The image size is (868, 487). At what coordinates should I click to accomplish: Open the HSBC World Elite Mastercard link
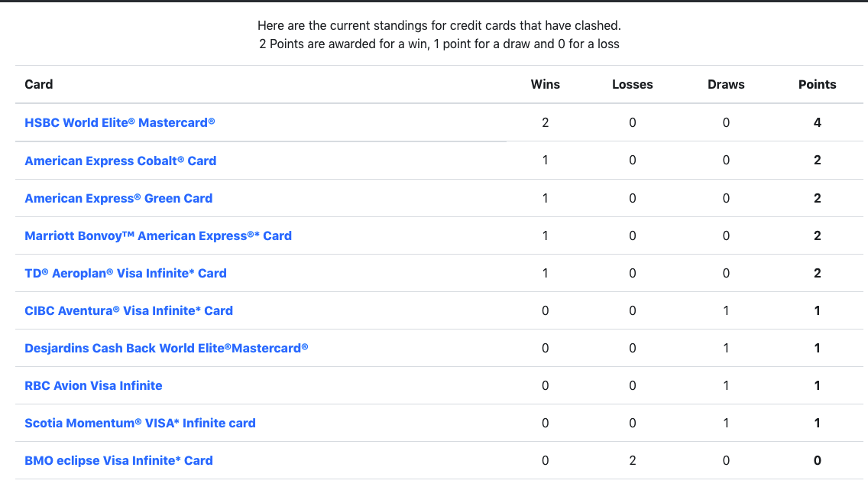119,122
